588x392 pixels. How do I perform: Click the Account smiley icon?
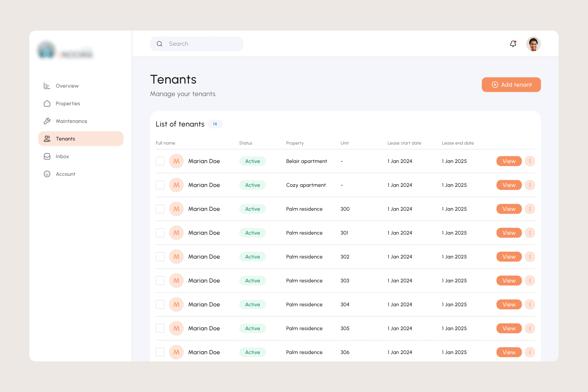47,174
